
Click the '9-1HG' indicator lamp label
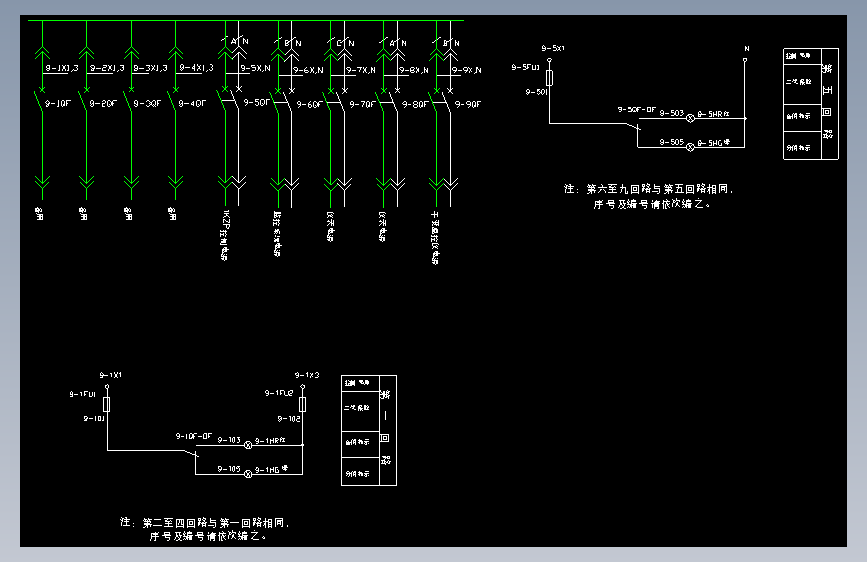coord(271,469)
